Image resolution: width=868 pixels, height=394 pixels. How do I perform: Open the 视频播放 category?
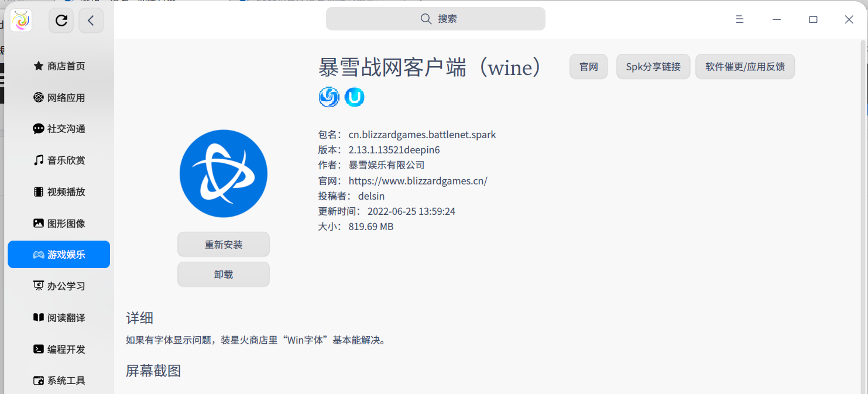[x=59, y=191]
